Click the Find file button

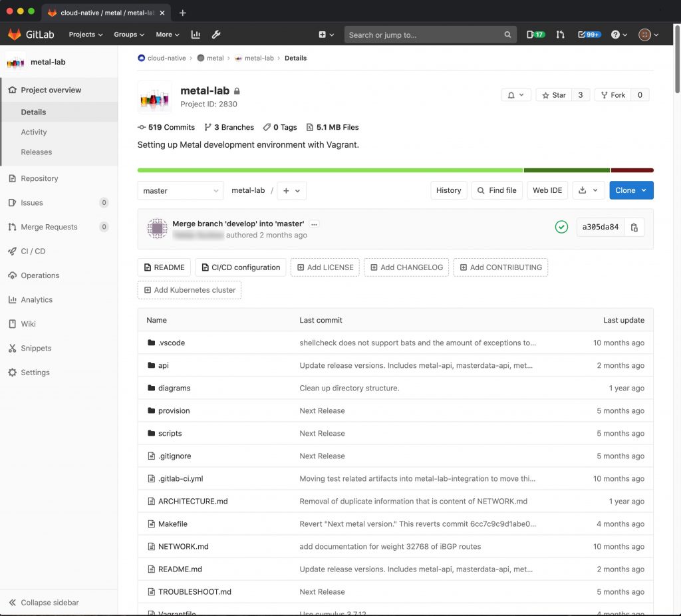497,190
